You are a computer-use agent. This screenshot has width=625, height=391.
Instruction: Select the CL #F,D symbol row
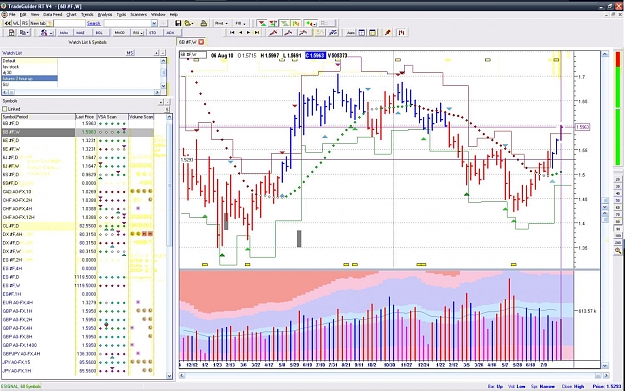78,226
